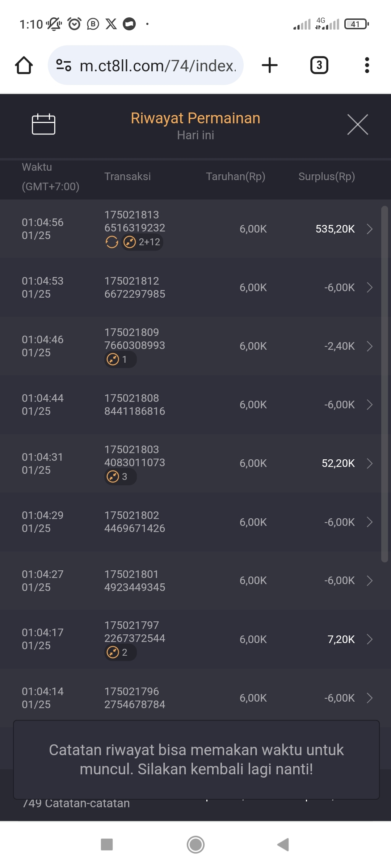Image resolution: width=391 pixels, height=868 pixels.
Task: Open the browser three-dot menu
Action: (x=367, y=65)
